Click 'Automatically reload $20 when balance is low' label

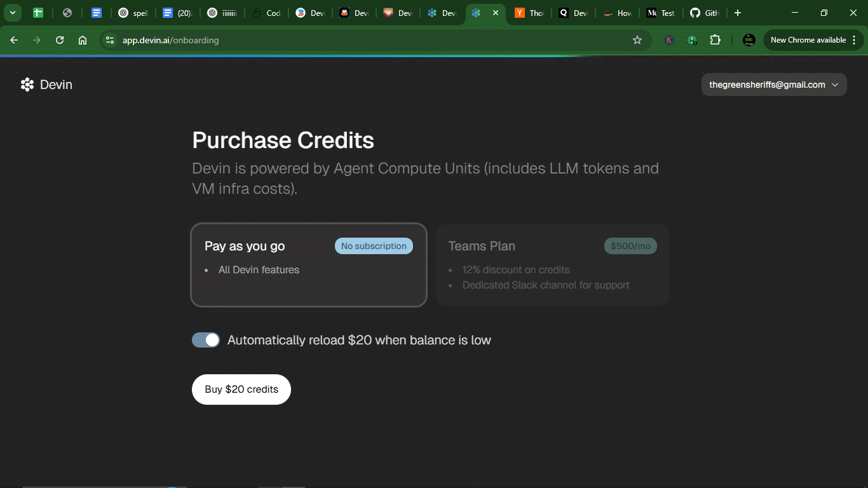pyautogui.click(x=359, y=340)
